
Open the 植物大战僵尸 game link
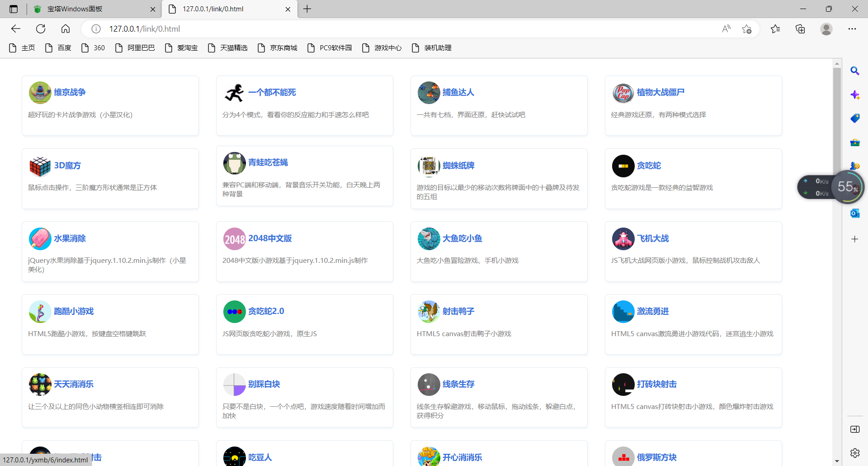pos(660,92)
